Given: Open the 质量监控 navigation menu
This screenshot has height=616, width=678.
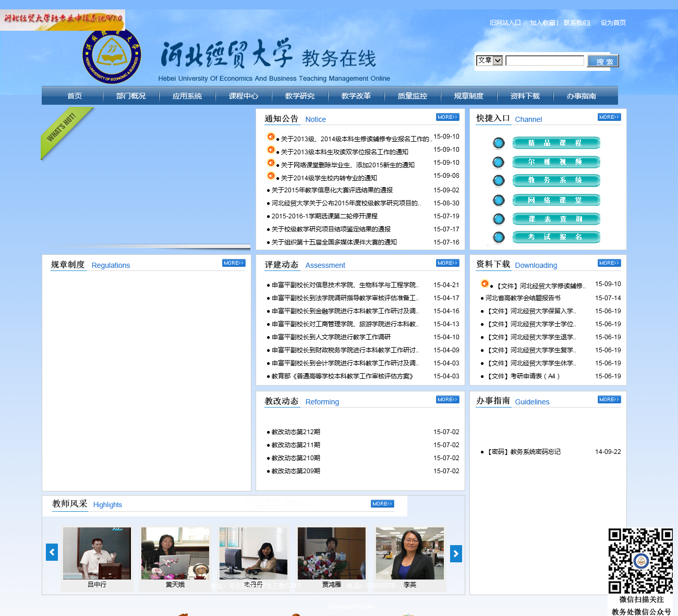Looking at the screenshot, I should click(x=413, y=96).
